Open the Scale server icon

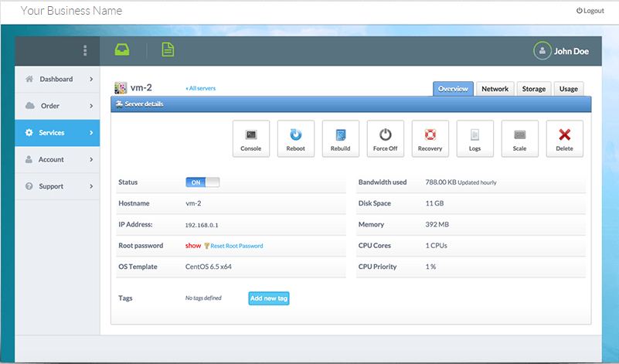[x=519, y=139]
